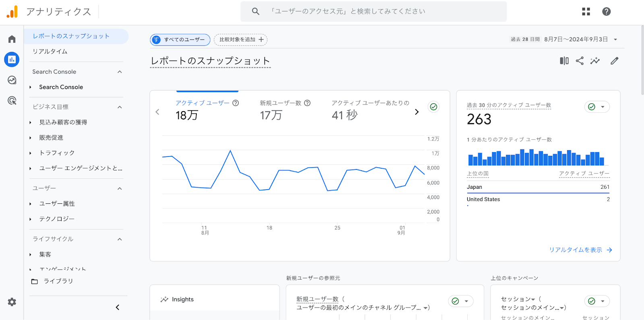
Task: Expand ユーザー エンゲージメント report group
Action: (x=30, y=168)
